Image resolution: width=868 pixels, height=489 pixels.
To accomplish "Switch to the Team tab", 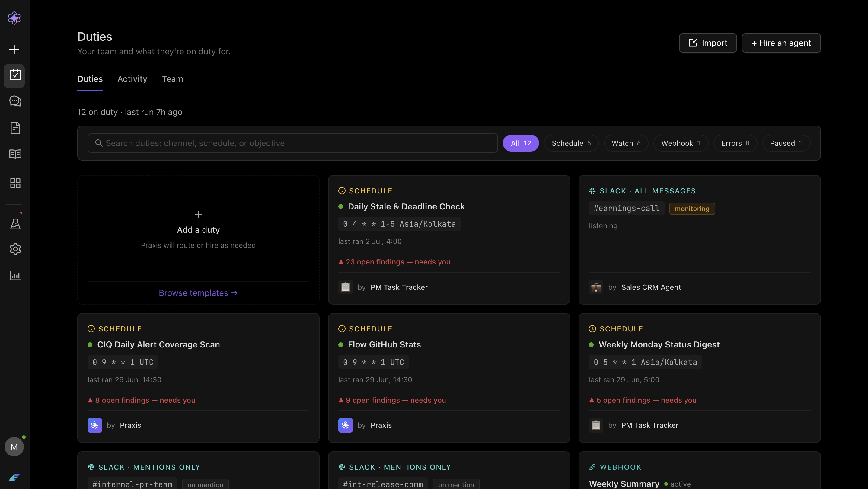I will [x=173, y=79].
